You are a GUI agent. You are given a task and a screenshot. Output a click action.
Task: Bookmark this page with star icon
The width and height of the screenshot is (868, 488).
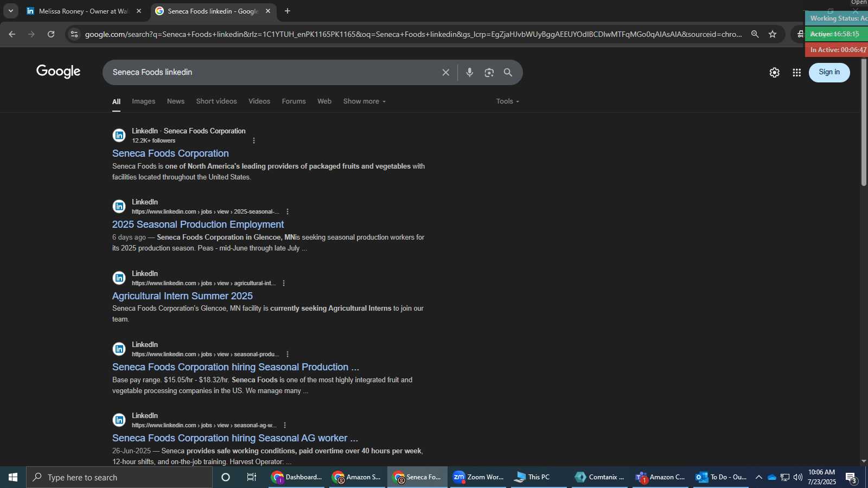(773, 34)
